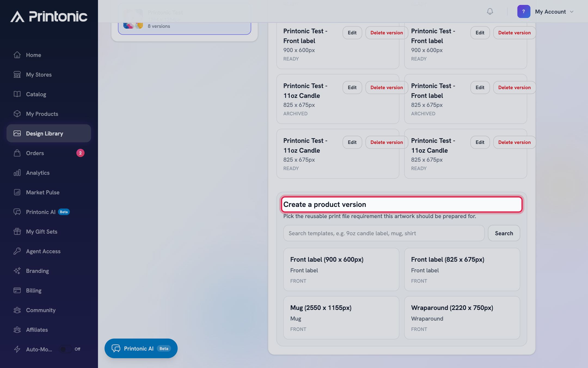The width and height of the screenshot is (588, 368).
Task: Open My Stores section
Action: point(49,74)
